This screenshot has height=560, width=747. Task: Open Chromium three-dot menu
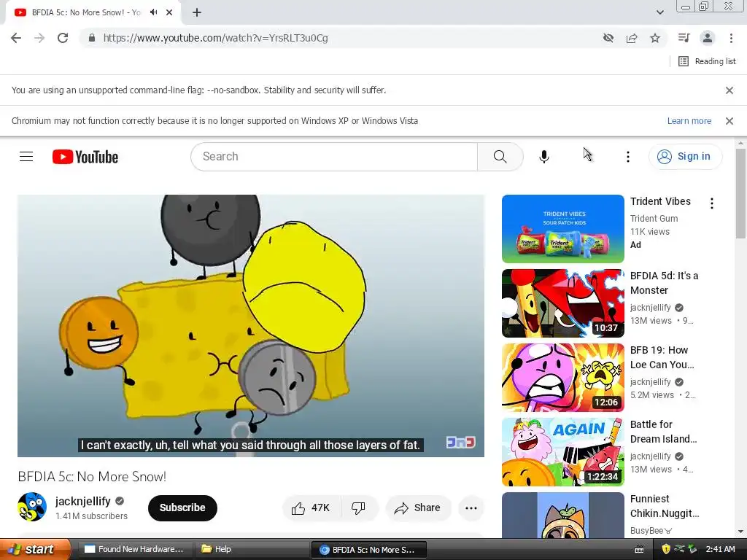tap(731, 38)
